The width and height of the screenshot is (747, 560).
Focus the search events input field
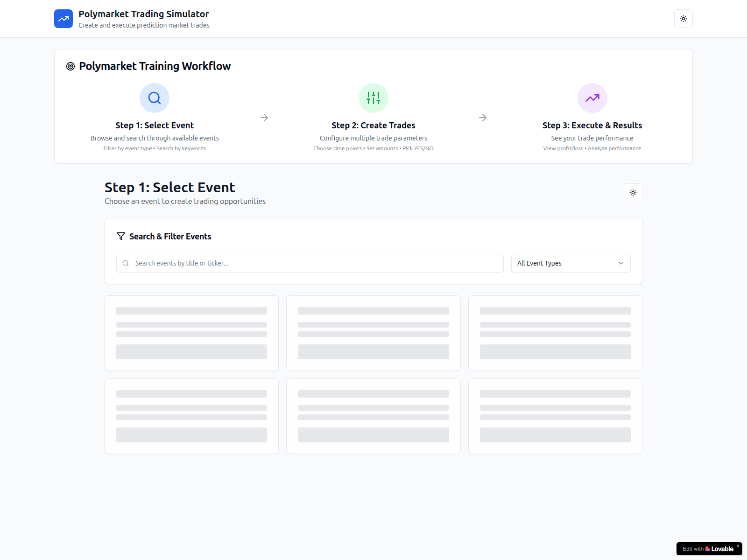pyautogui.click(x=310, y=263)
